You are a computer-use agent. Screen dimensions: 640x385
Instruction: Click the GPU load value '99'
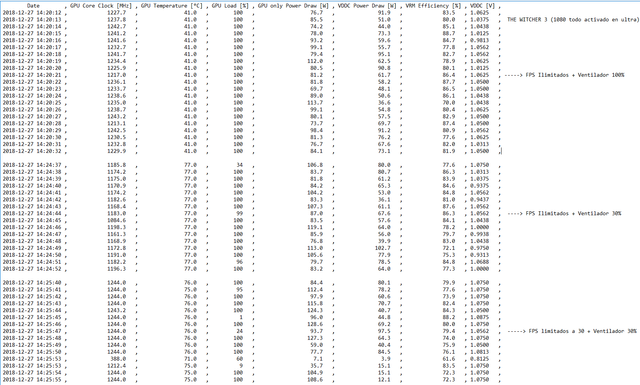click(x=240, y=214)
